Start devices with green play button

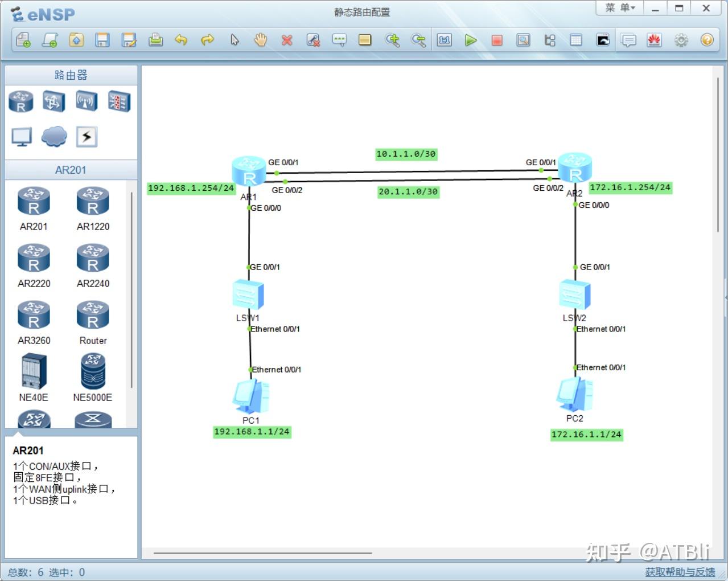(x=471, y=40)
